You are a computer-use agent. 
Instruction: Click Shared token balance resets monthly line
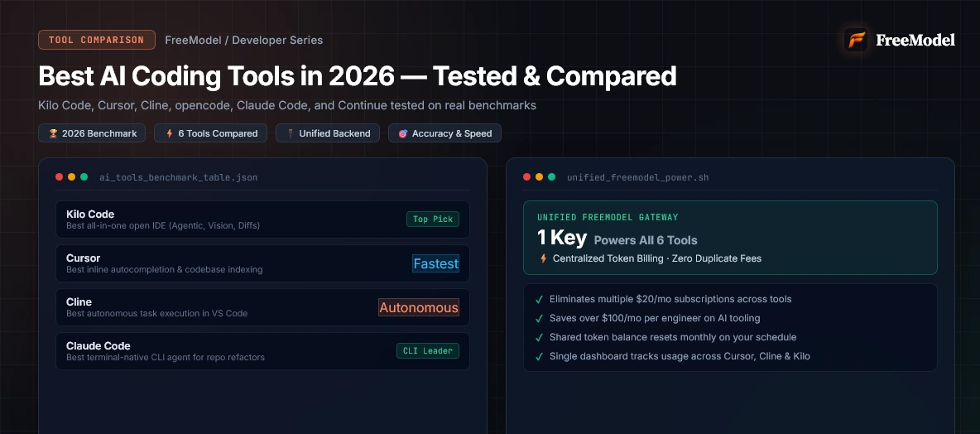(673, 337)
